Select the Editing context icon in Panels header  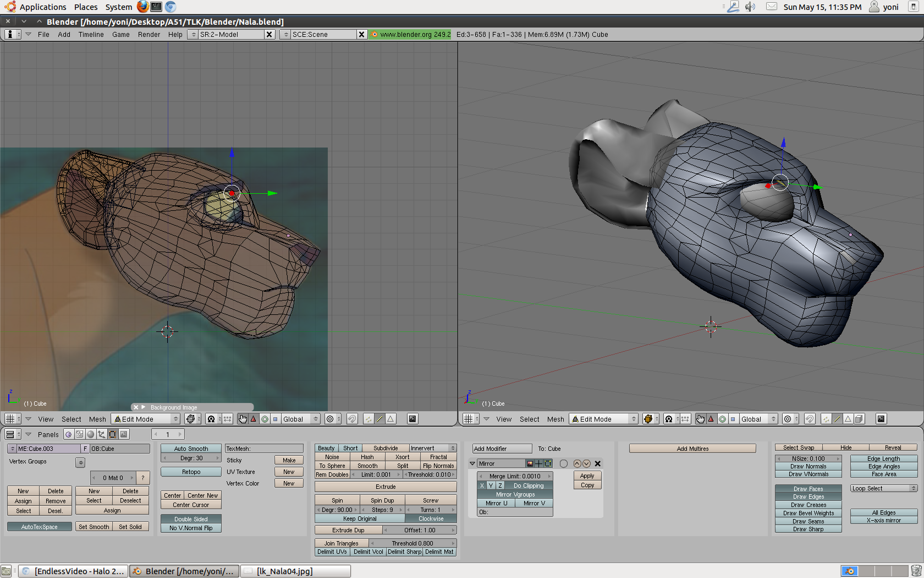click(x=113, y=434)
